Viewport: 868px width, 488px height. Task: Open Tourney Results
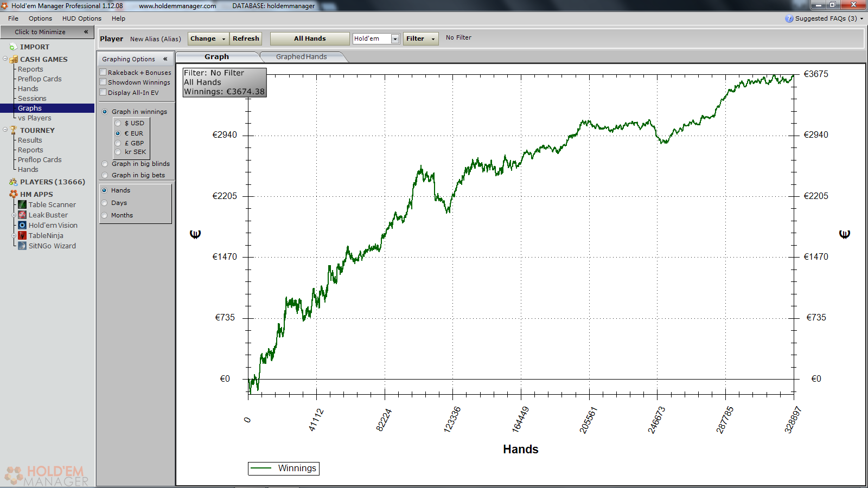[30, 140]
